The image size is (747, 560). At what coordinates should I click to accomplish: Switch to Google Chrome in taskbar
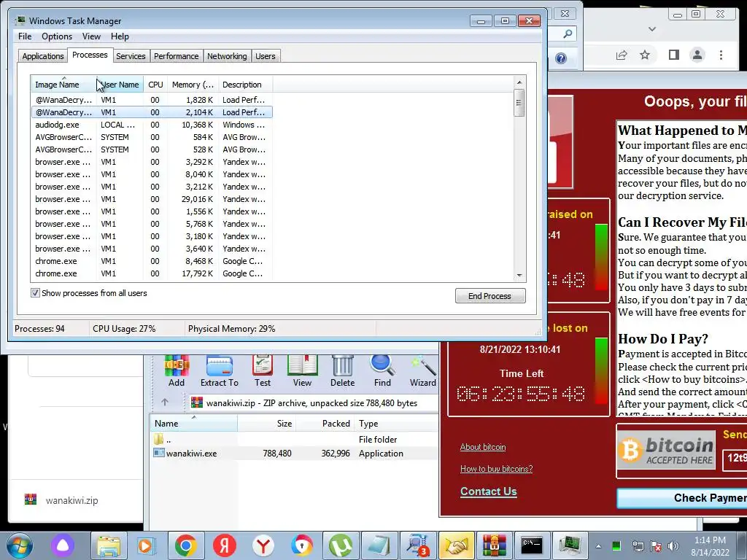tap(186, 545)
